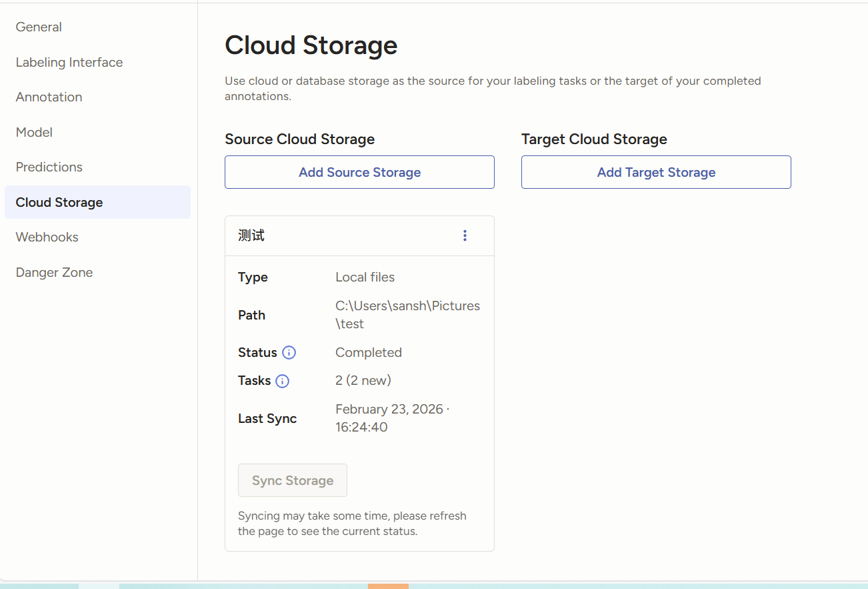
Task: Open the Danger Zone section
Action: pyautogui.click(x=55, y=272)
